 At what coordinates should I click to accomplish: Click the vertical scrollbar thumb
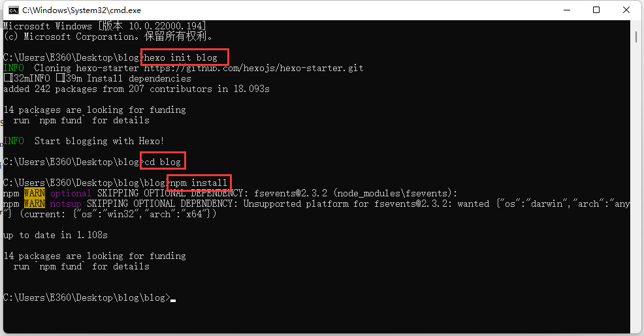[x=636, y=37]
